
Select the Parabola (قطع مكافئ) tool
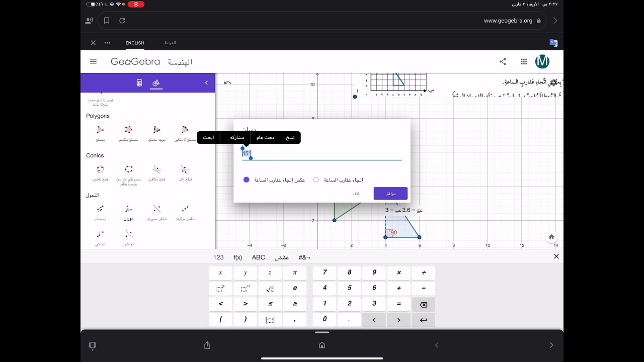click(156, 172)
